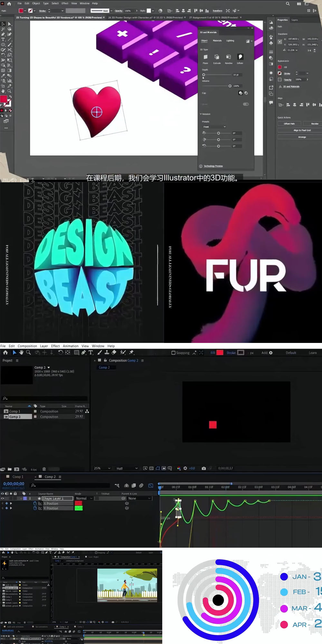The width and height of the screenshot is (322, 644).
Task: Collapse the Rotation section in 3D panel
Action: click(x=201, y=114)
